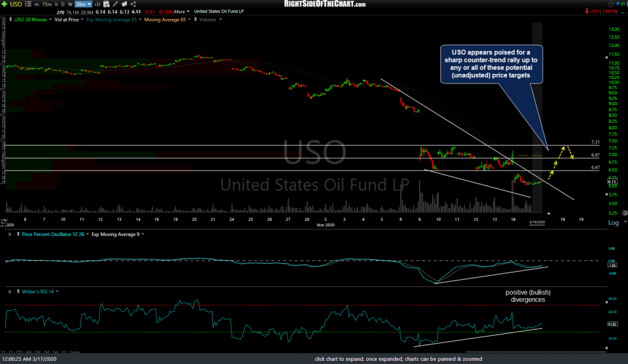Click the chart sync arrows icon
The height and width of the screenshot is (364, 628).
click(4, 221)
